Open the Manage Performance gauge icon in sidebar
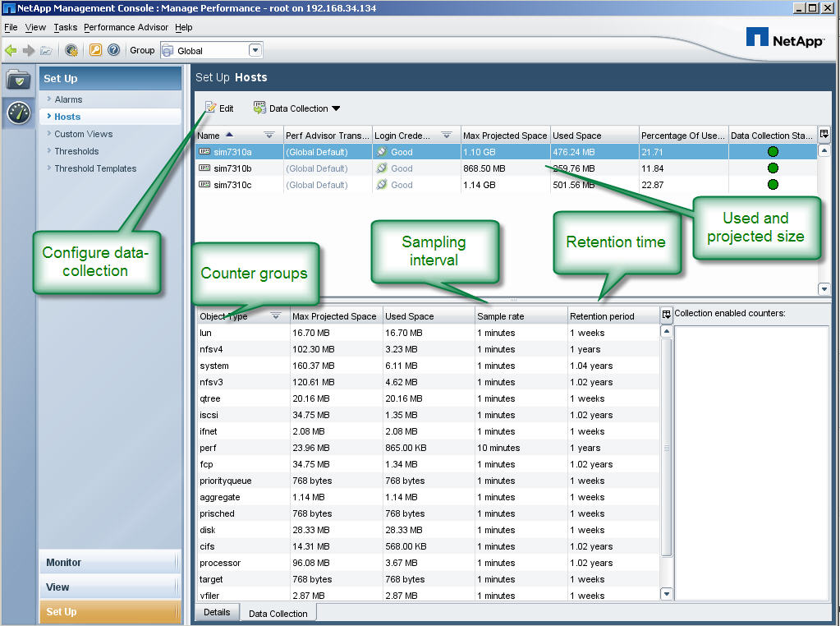The width and height of the screenshot is (840, 626). tap(18, 113)
